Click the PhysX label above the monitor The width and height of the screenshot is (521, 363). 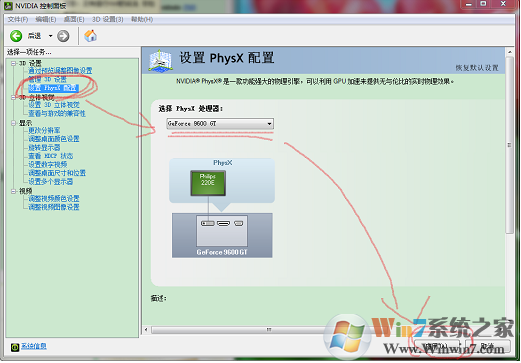click(x=223, y=163)
